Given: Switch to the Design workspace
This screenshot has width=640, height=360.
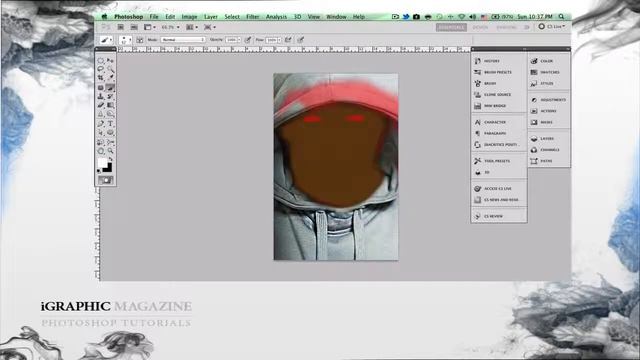Looking at the screenshot, I should tap(480, 27).
